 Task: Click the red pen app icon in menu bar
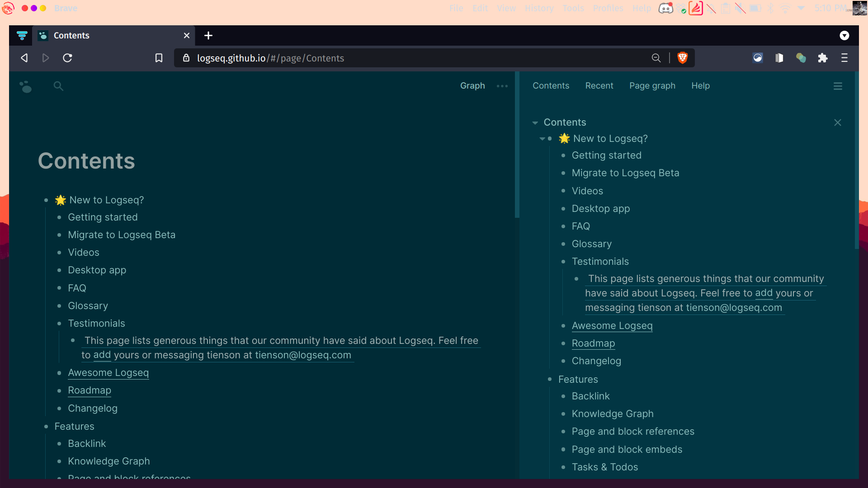tap(696, 8)
